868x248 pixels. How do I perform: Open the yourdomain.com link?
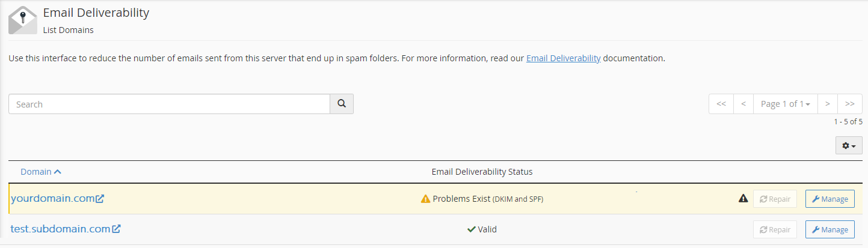(x=53, y=199)
